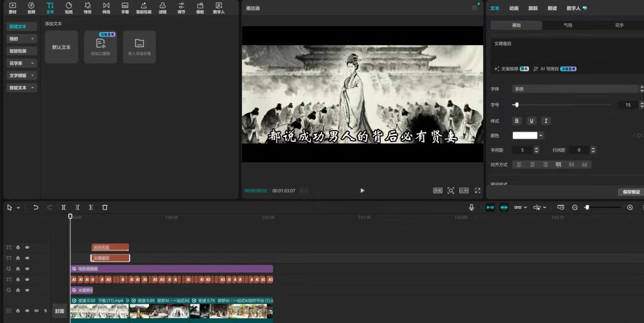Toggle underline text style U
The width and height of the screenshot is (644, 323).
pyautogui.click(x=531, y=121)
